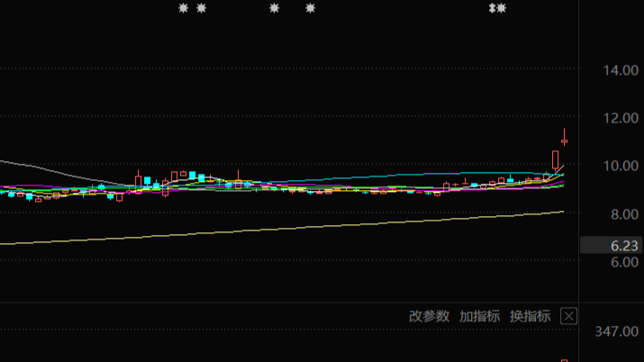Select the third event star marker above chart
The image size is (644, 362).
(x=275, y=8)
